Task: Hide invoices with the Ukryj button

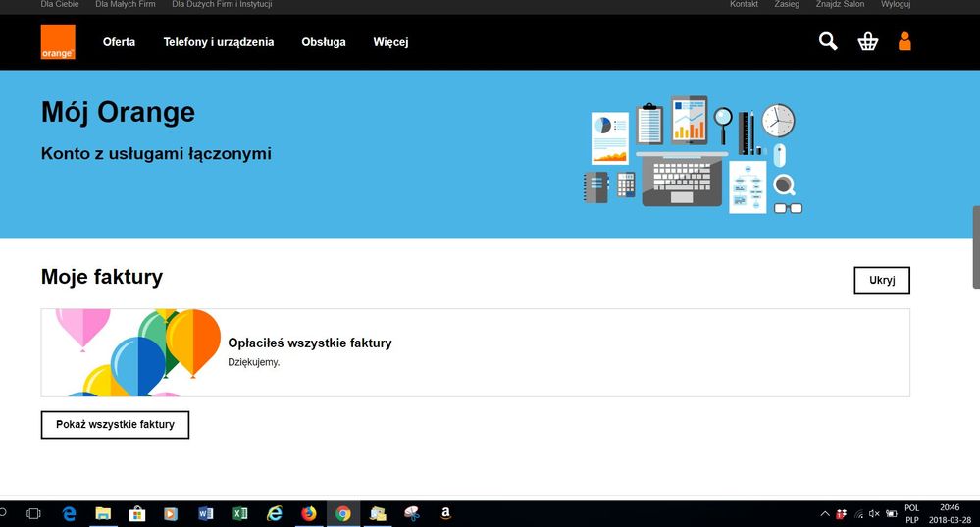Action: point(881,280)
